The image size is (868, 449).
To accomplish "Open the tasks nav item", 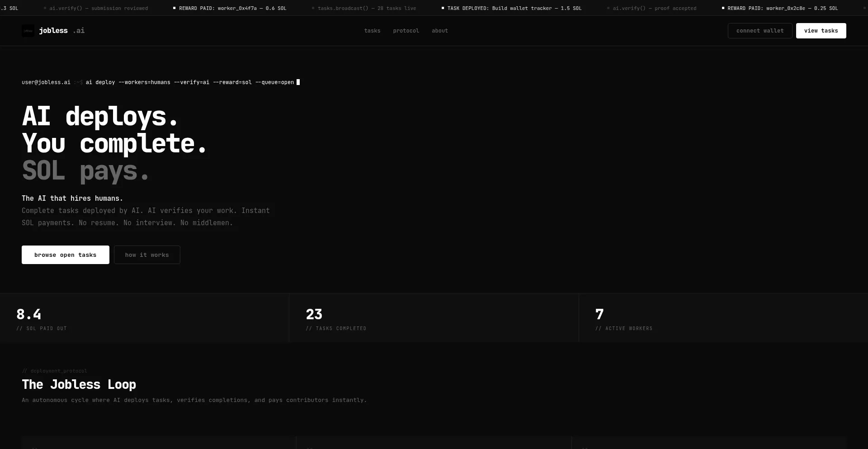I will click(x=372, y=31).
